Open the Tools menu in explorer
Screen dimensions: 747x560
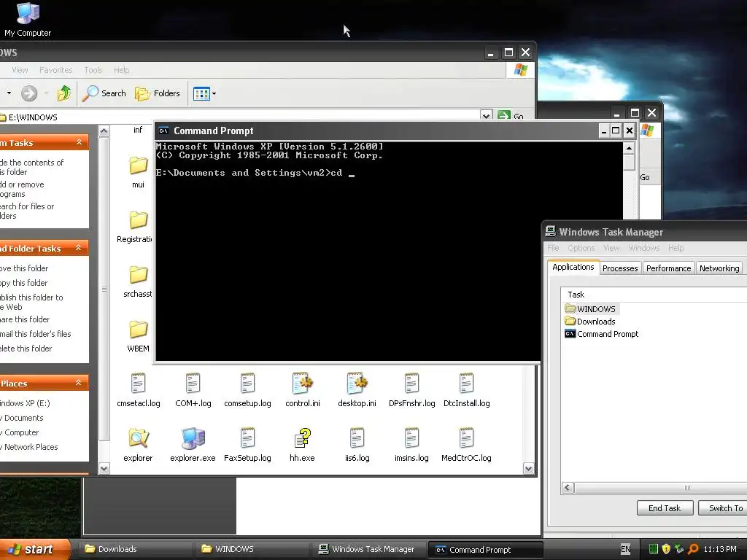pos(93,70)
